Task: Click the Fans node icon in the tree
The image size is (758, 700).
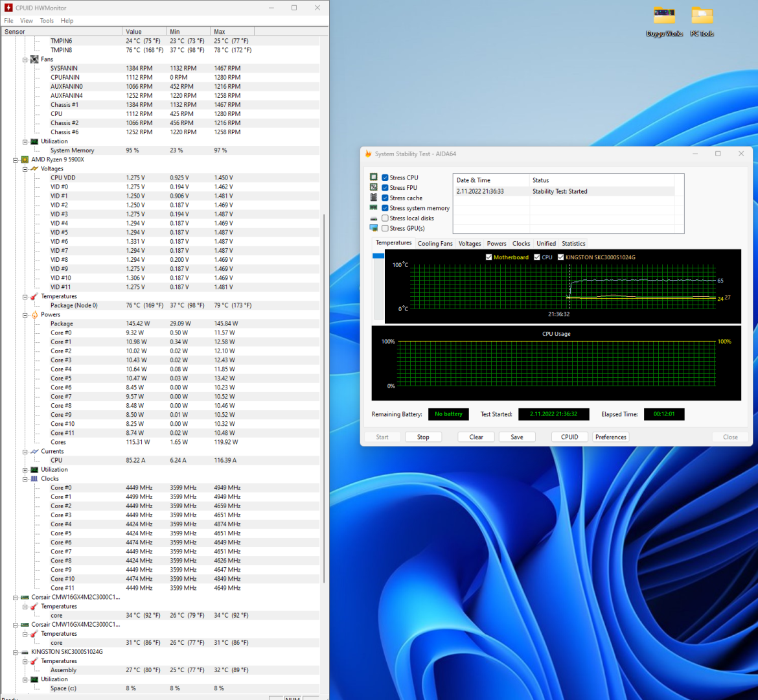Action: (x=34, y=59)
